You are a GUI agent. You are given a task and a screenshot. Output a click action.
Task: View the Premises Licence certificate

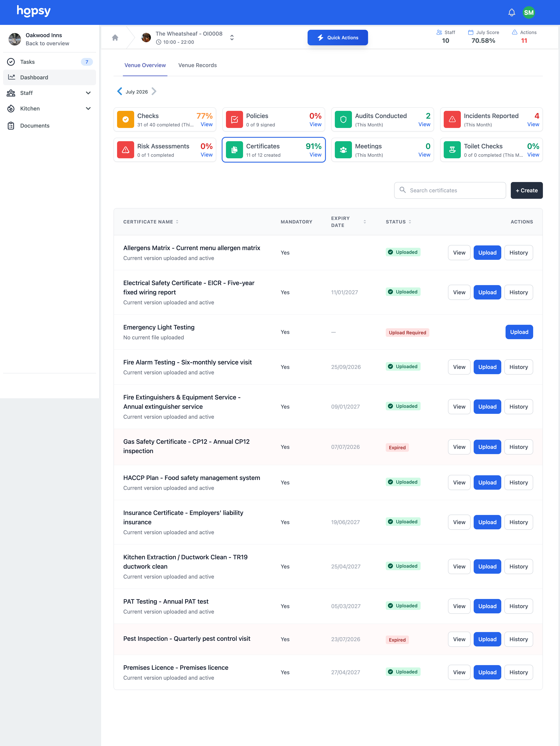coord(459,672)
